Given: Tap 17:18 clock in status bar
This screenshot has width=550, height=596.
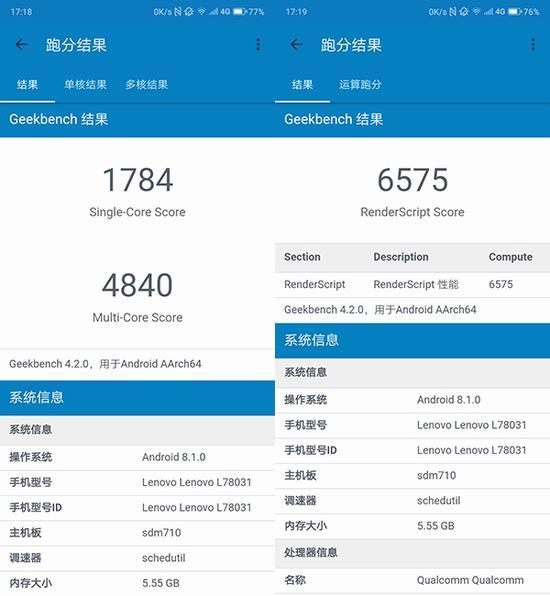Looking at the screenshot, I should (x=21, y=12).
